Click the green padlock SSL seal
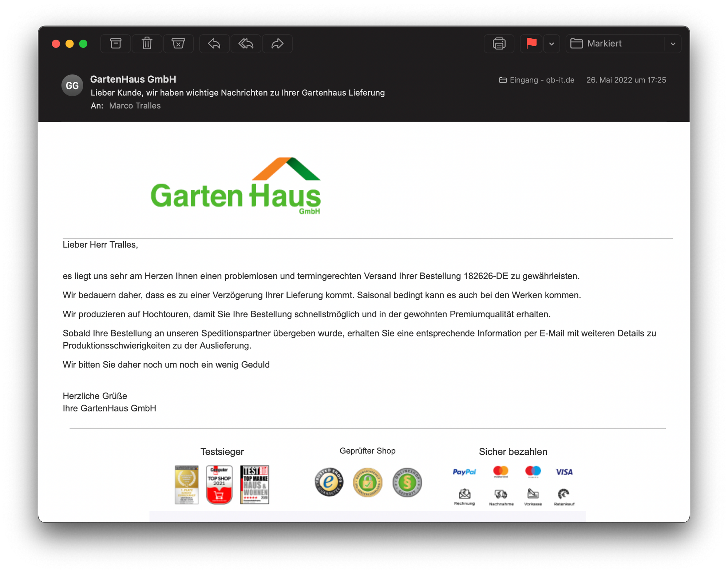 point(368,482)
